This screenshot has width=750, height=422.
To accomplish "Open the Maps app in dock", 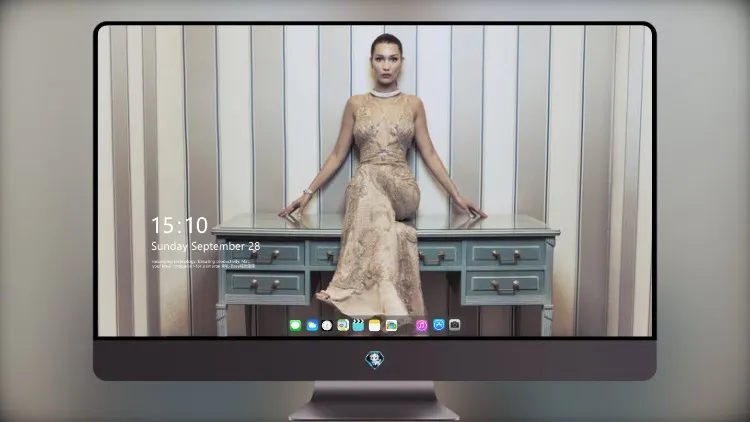I will coord(343,325).
